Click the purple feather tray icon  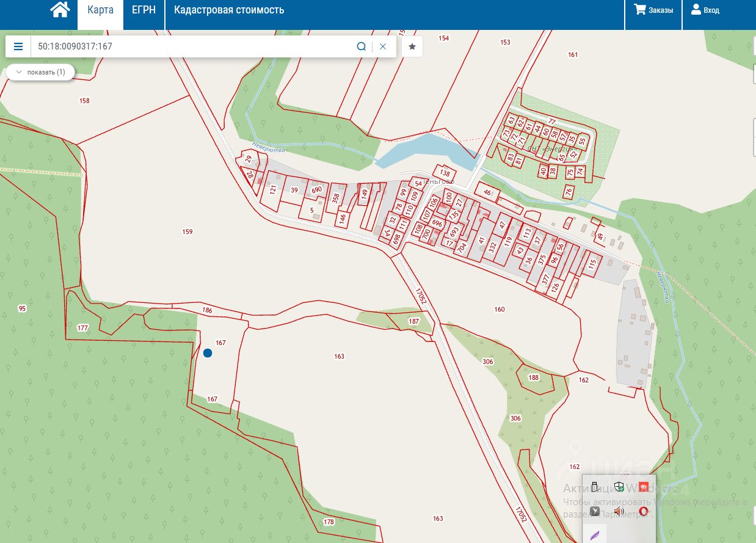coord(595,535)
